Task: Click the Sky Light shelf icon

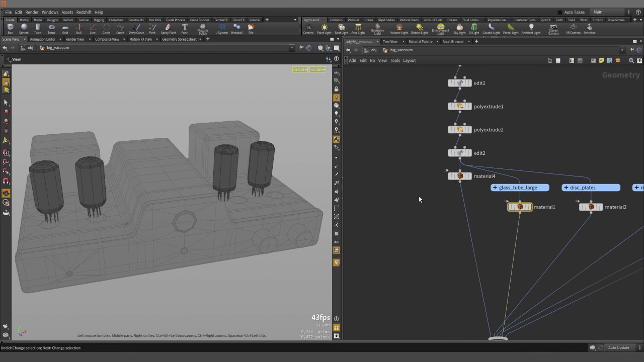Action: (459, 29)
